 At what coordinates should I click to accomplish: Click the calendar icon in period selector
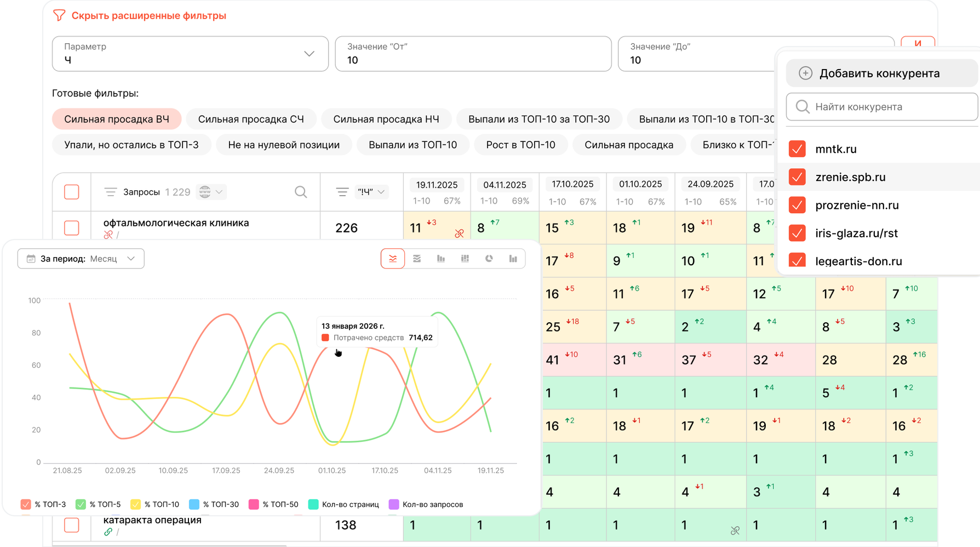[31, 259]
